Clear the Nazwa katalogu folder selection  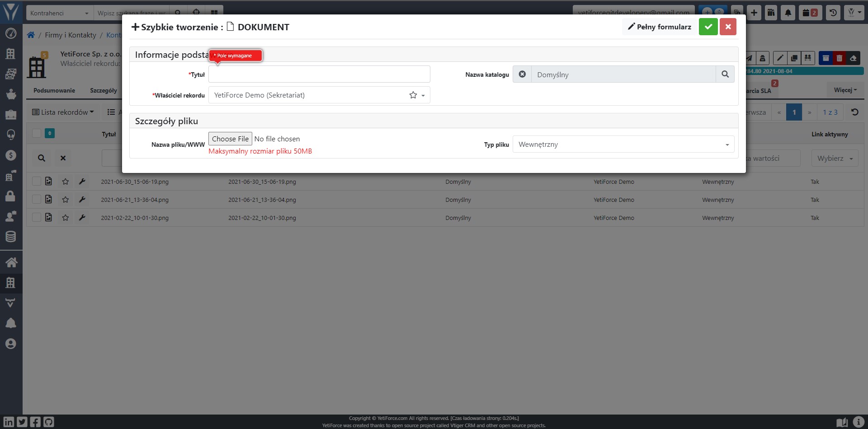[x=522, y=74]
